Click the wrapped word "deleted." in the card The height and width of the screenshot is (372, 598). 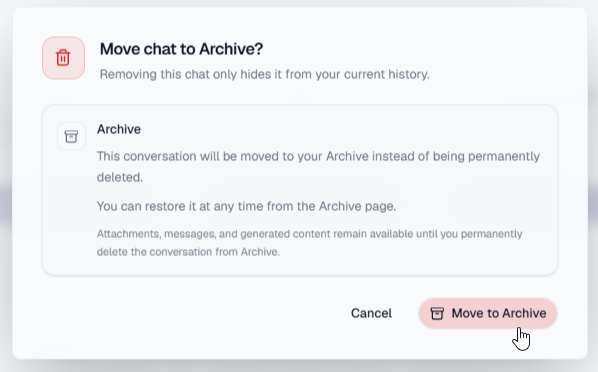[120, 177]
